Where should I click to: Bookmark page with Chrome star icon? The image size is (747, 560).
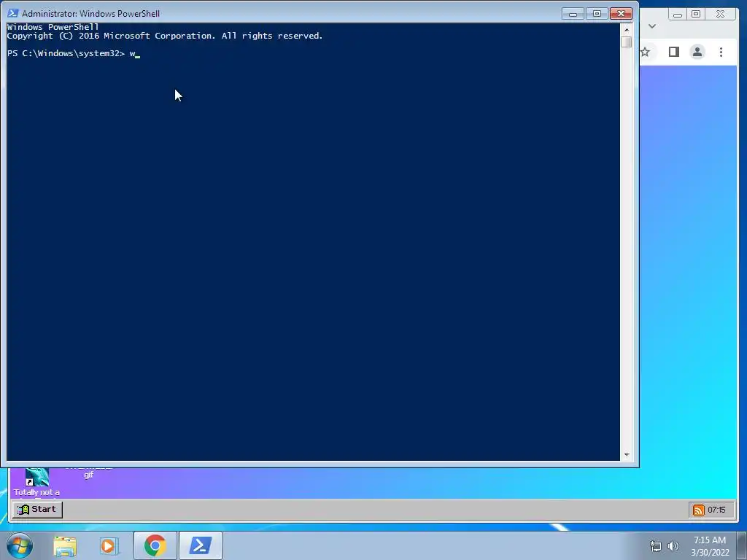pos(645,52)
